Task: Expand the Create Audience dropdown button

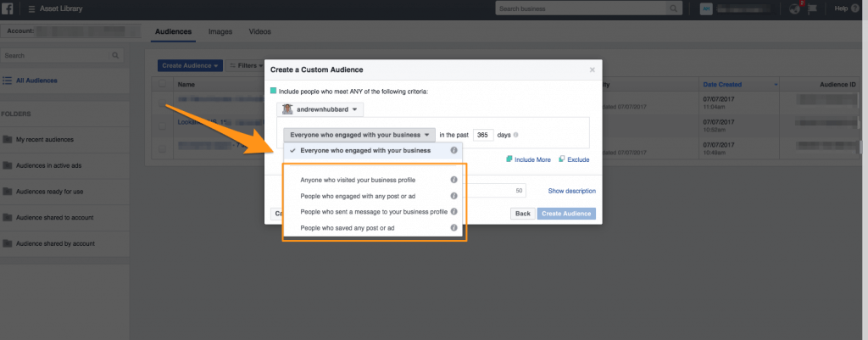Action: (190, 65)
